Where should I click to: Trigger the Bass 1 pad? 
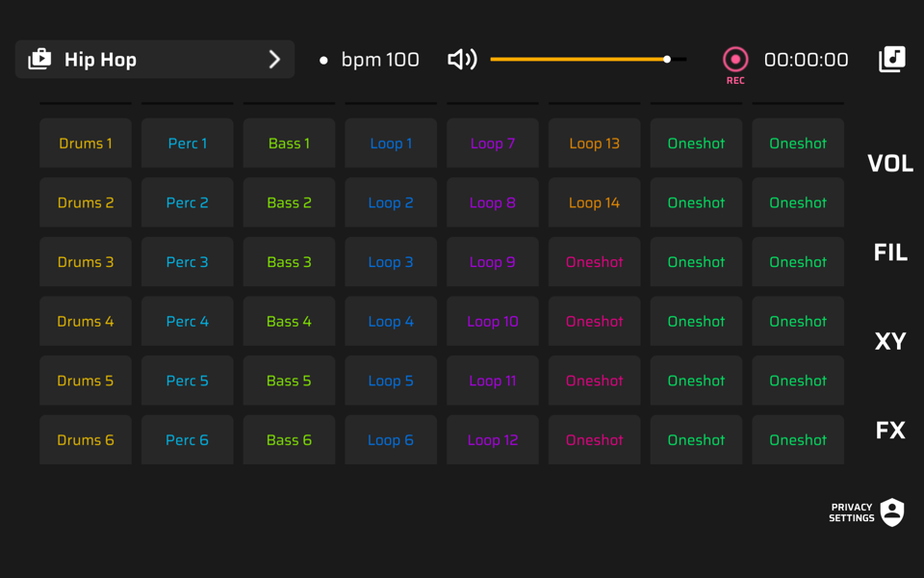[x=290, y=144]
